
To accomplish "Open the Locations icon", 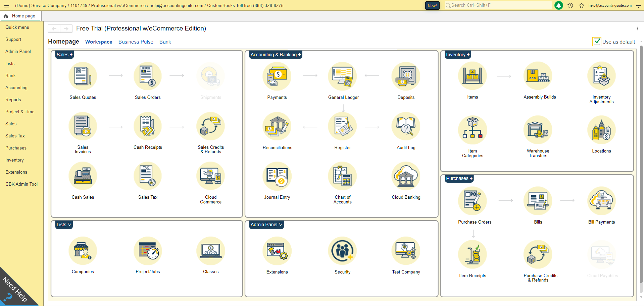I will (601, 130).
